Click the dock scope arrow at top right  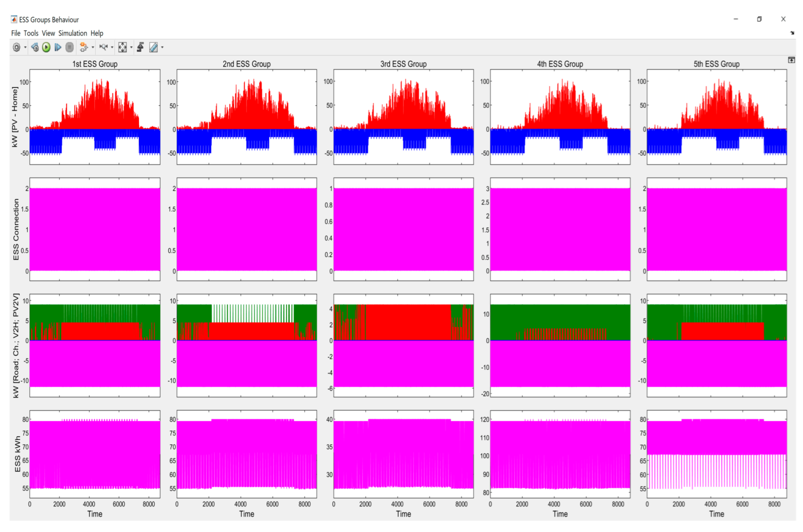coord(792,33)
